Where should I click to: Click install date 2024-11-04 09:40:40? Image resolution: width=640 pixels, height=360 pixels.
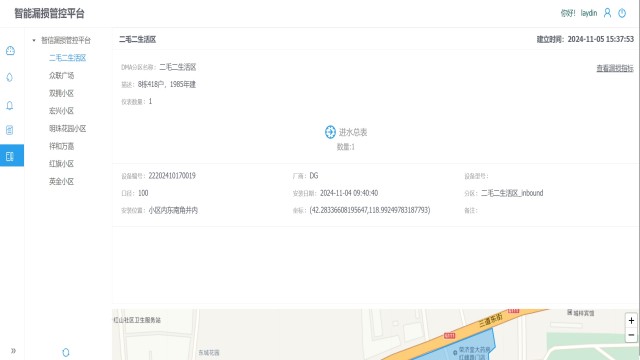click(x=349, y=193)
